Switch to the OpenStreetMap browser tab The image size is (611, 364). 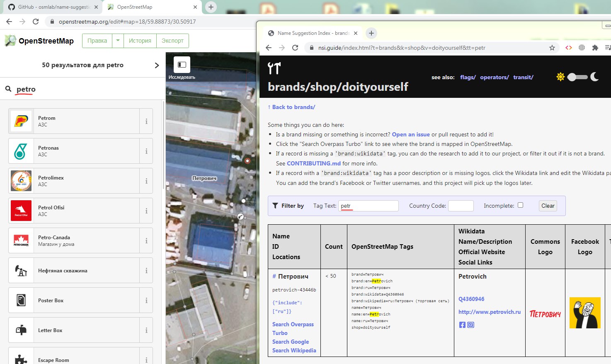tap(152, 7)
